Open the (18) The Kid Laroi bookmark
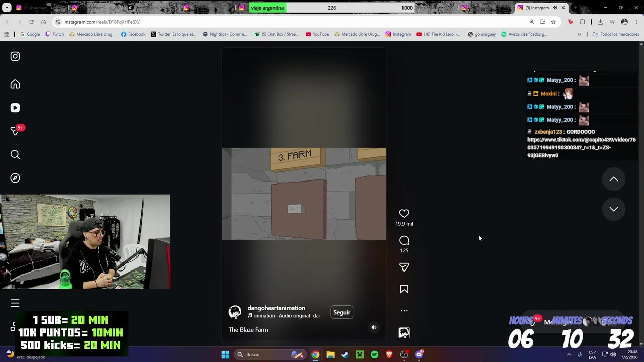 [438, 34]
